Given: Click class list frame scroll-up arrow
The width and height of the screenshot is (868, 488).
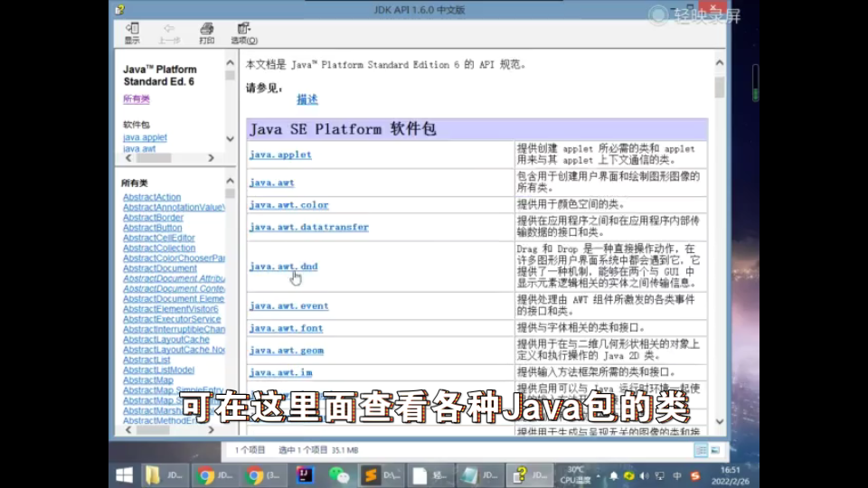Looking at the screenshot, I should (x=231, y=181).
